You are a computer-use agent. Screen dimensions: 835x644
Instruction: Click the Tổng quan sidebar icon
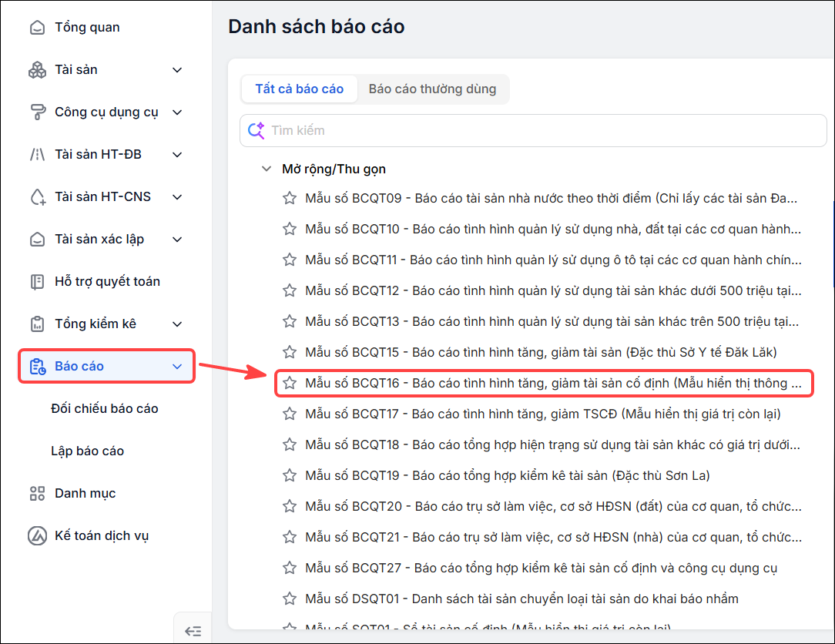click(x=37, y=27)
